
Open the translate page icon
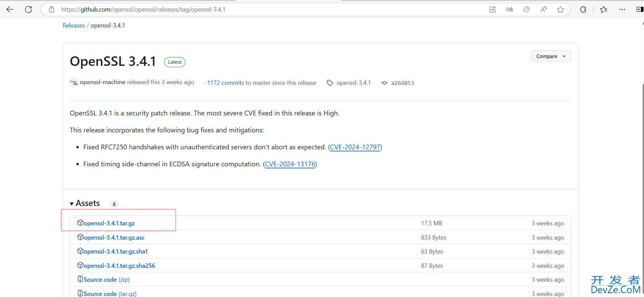[510, 10]
